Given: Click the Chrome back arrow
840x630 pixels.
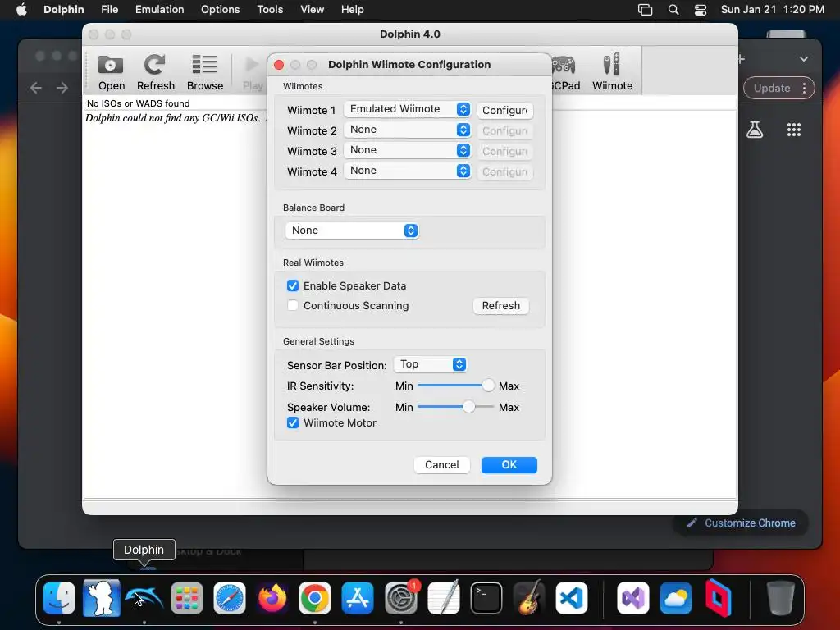Looking at the screenshot, I should pos(36,87).
